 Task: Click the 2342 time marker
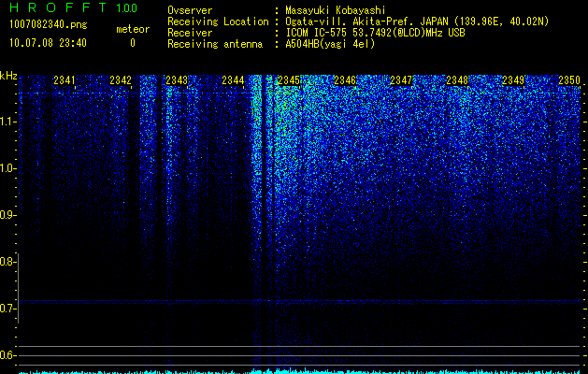(x=121, y=80)
